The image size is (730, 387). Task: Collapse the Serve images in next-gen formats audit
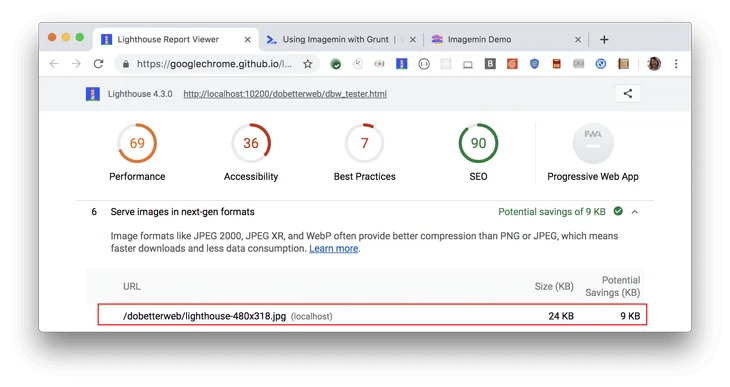635,212
